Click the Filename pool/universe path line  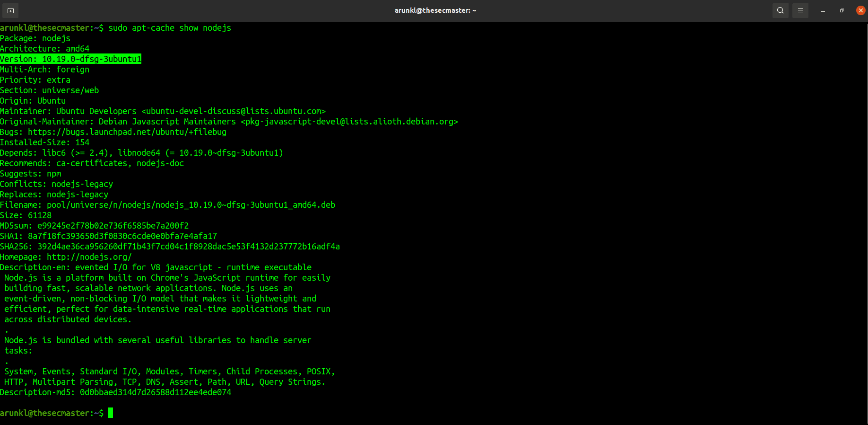[x=168, y=205]
